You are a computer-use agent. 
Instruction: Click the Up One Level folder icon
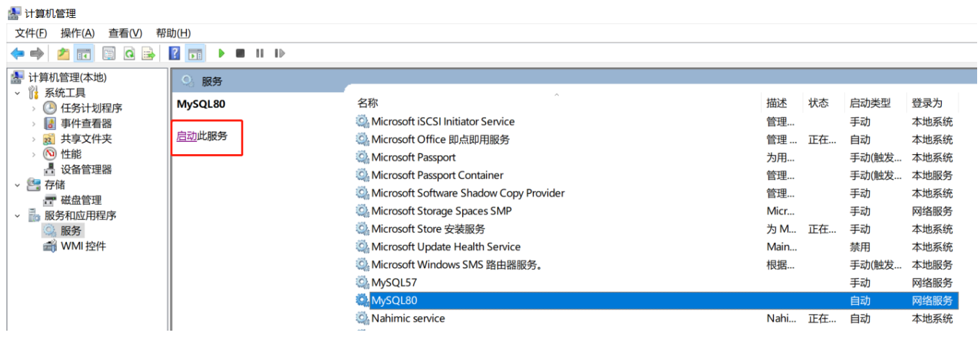[63, 53]
